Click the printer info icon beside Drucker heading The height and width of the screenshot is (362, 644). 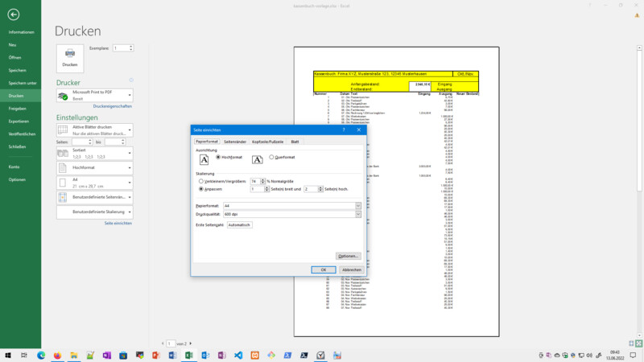click(x=131, y=80)
